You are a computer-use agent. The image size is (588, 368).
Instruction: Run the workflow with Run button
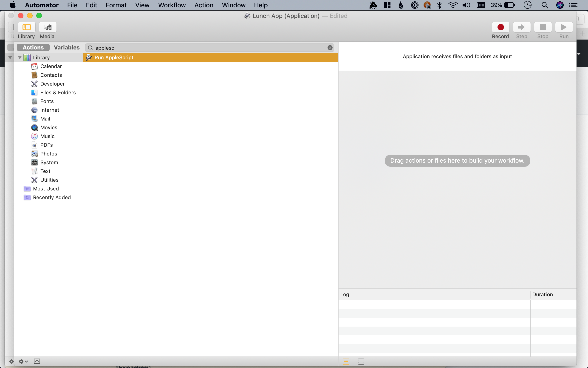[564, 27]
